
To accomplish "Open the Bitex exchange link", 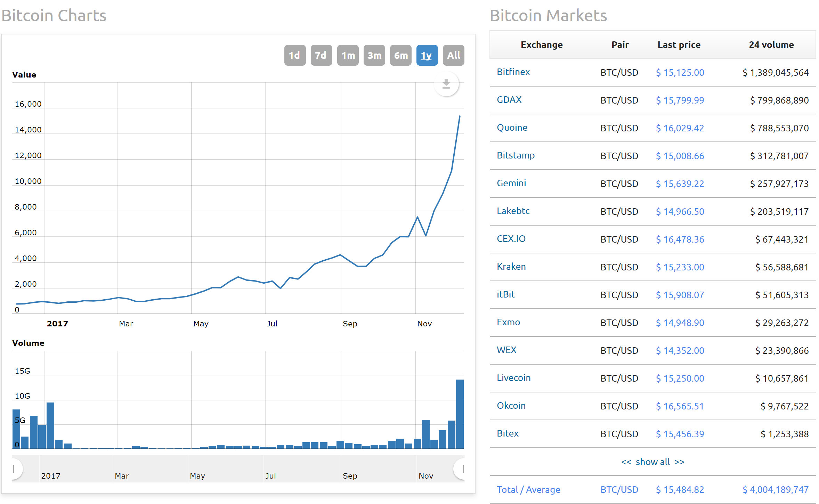I will click(508, 433).
